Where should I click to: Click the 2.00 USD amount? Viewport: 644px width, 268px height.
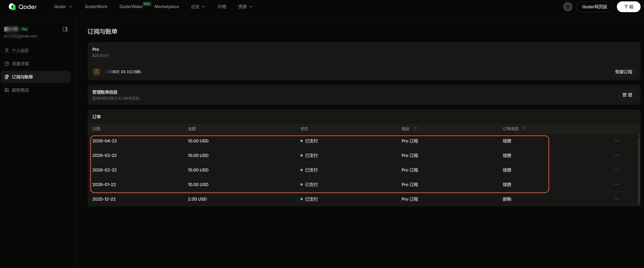[197, 199]
